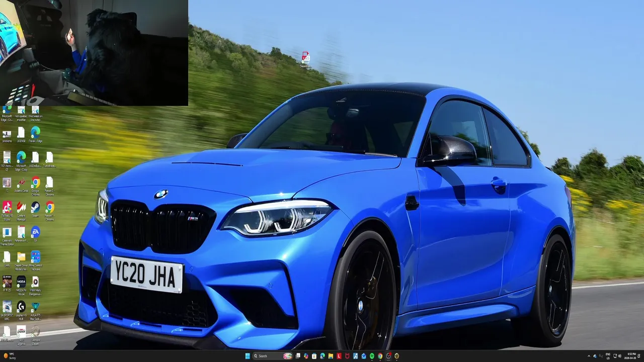Open Google Chrome from the taskbar
644x362 pixels.
point(380,356)
